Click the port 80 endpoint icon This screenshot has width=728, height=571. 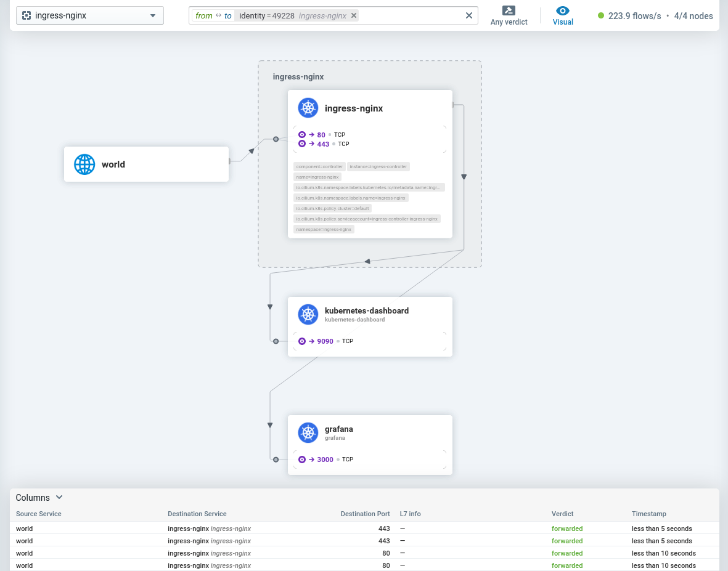302,134
